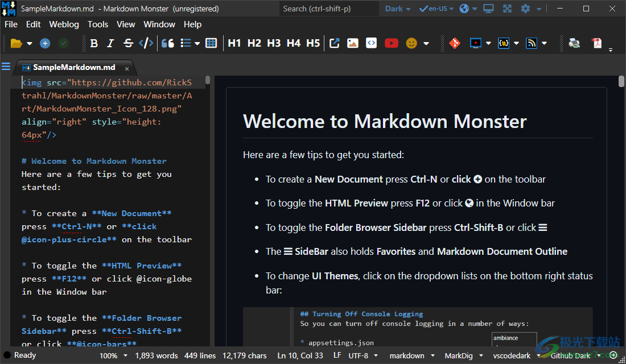Viewport: 626px width, 364px height.
Task: Expand the preview globe dropdown arrow
Action: click(475, 9)
